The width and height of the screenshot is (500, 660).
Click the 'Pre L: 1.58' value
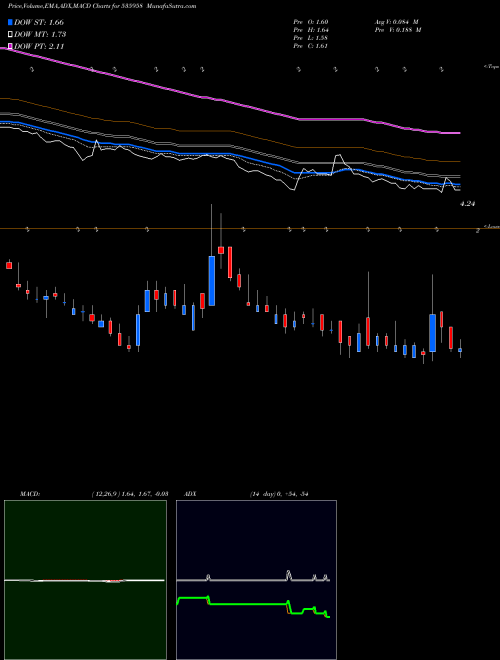pos(311,38)
